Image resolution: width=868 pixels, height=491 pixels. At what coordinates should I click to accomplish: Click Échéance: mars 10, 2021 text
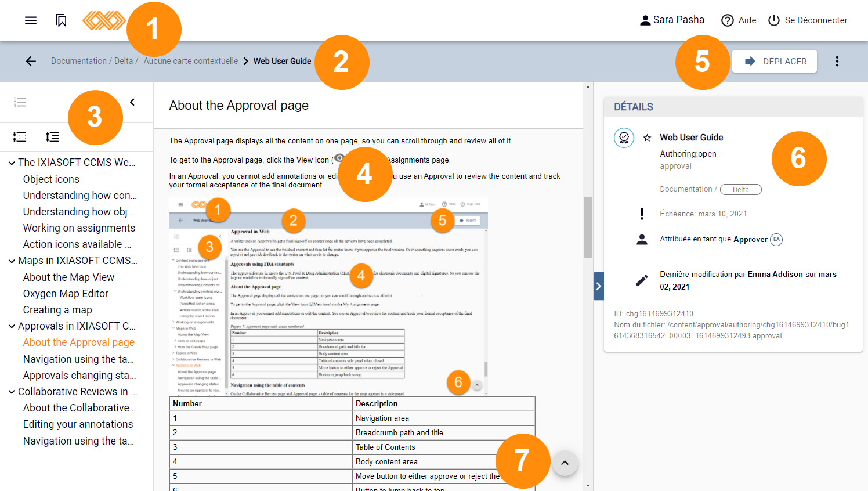703,214
